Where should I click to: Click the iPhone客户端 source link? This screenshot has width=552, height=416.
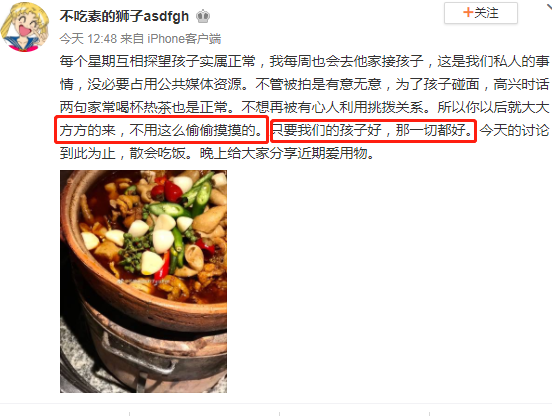pyautogui.click(x=184, y=38)
